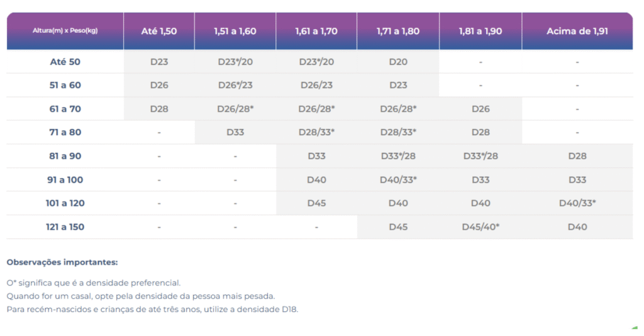
Task: Click the D18 newborn density note line
Action: pyautogui.click(x=152, y=310)
